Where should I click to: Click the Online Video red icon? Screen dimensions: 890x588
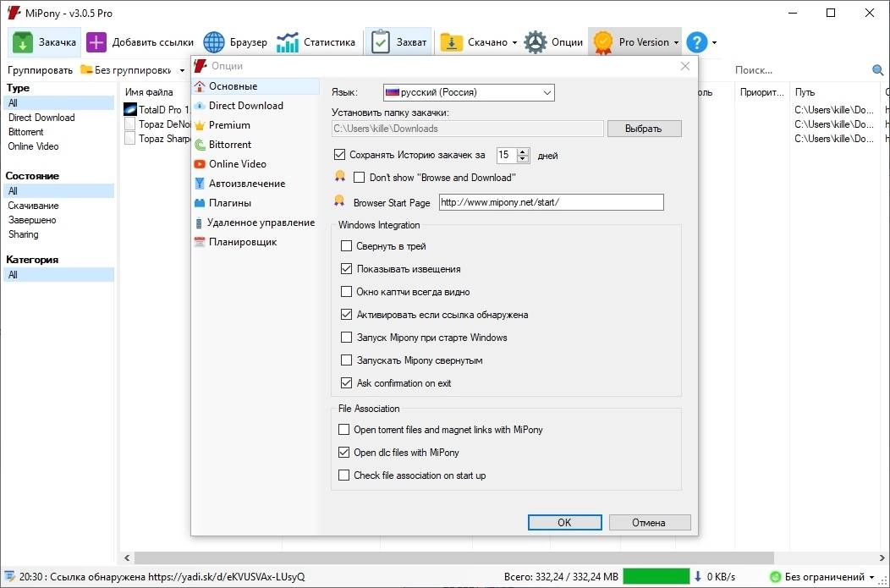[x=199, y=164]
